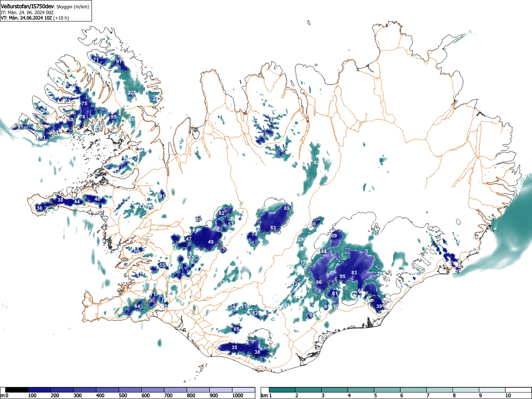This screenshot has height=399, width=532.
Task: Click the '1000' tick label on the metre legend
Action: click(238, 396)
